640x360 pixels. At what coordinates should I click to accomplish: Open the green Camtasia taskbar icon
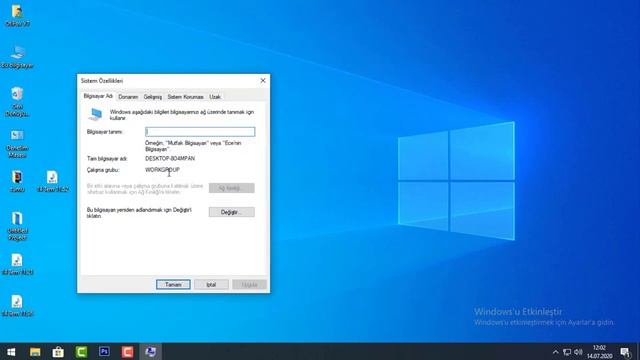[81, 352]
